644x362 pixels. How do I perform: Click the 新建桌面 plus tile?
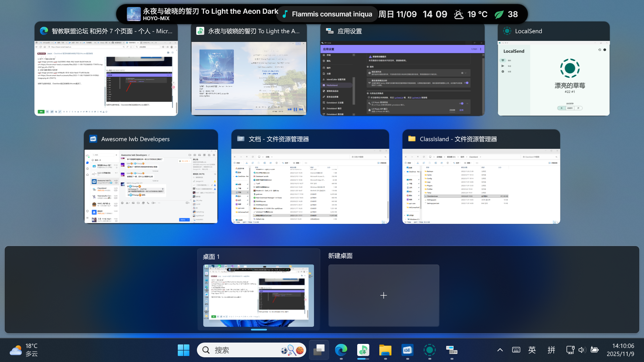pos(383,295)
